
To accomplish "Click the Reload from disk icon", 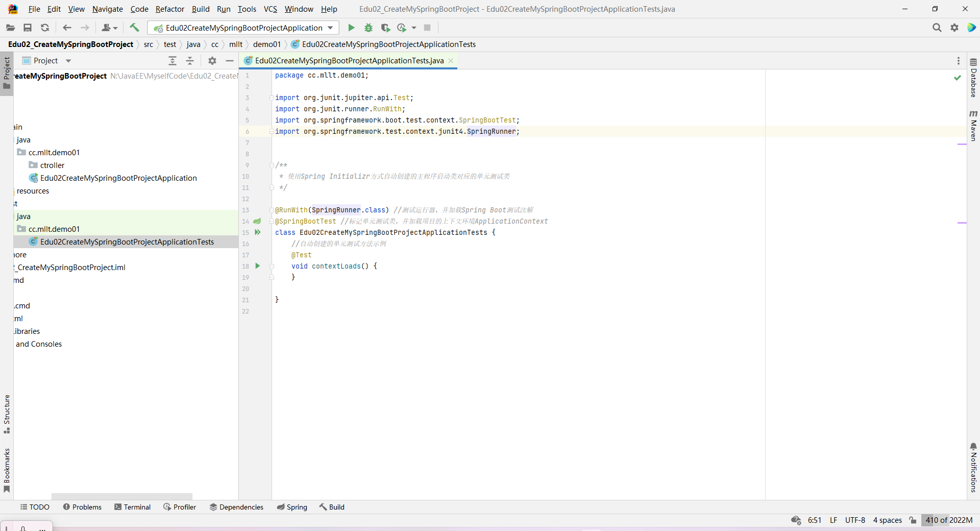I will click(x=45, y=28).
